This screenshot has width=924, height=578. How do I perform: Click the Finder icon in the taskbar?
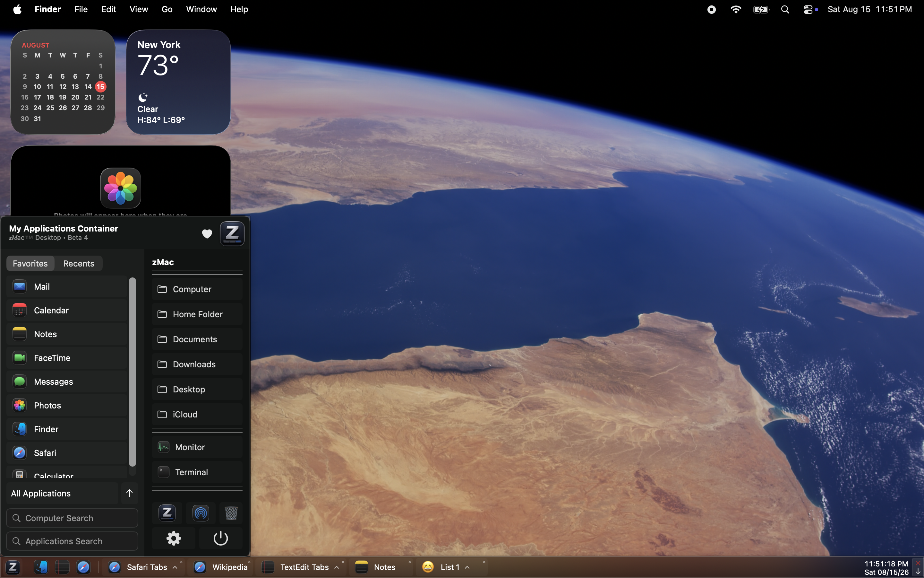[x=41, y=567]
